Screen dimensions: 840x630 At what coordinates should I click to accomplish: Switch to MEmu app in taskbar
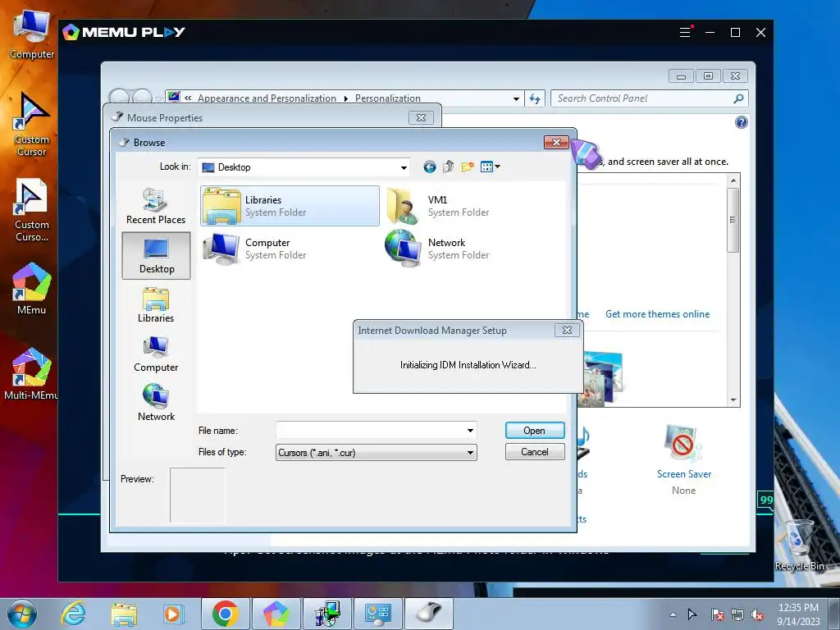(276, 614)
